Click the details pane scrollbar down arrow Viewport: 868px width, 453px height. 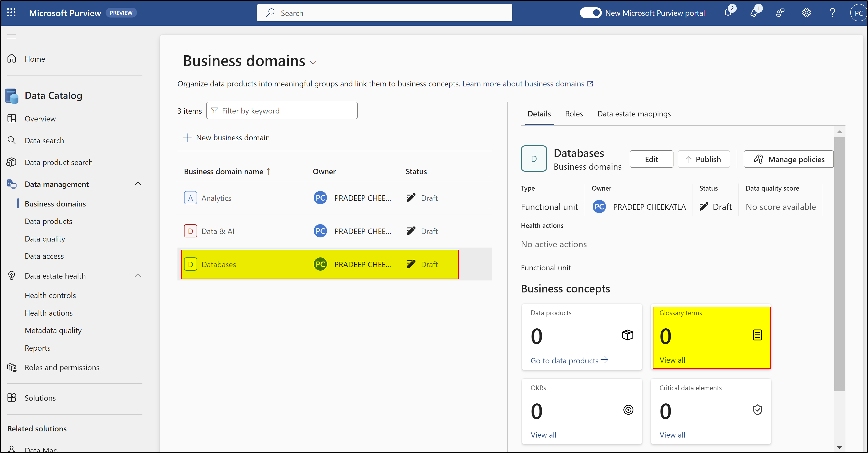coord(839,447)
